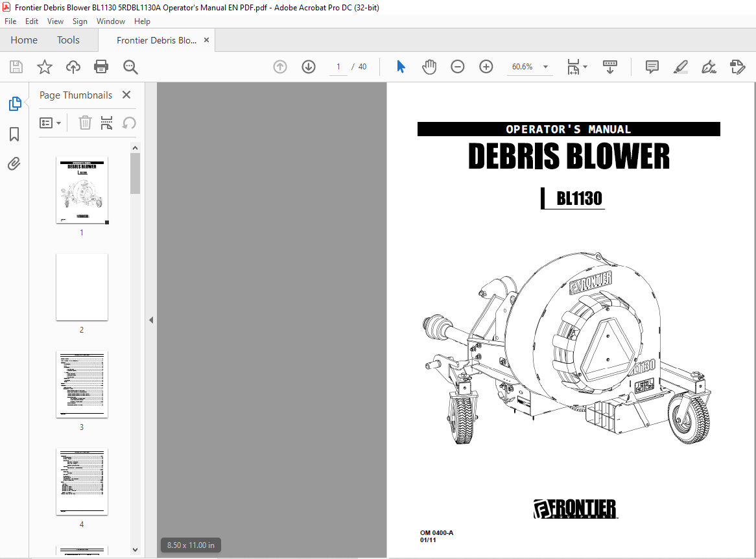Screen dimensions: 756x559
Task: Open the Window menu
Action: click(110, 21)
